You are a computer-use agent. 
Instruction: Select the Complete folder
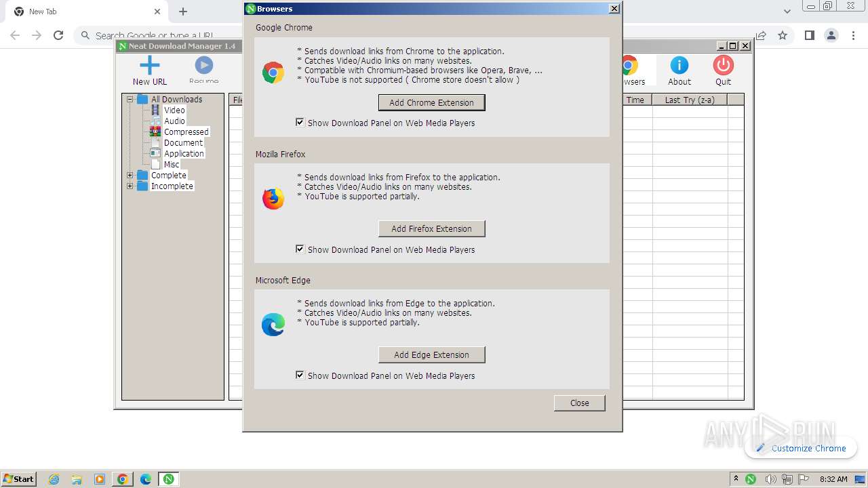coord(168,175)
